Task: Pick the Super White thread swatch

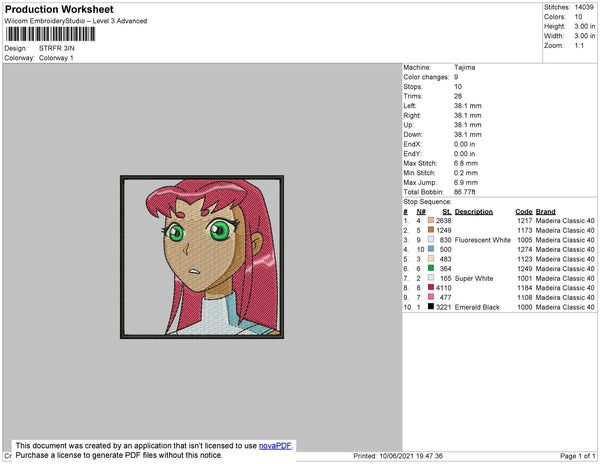Action: click(x=431, y=278)
